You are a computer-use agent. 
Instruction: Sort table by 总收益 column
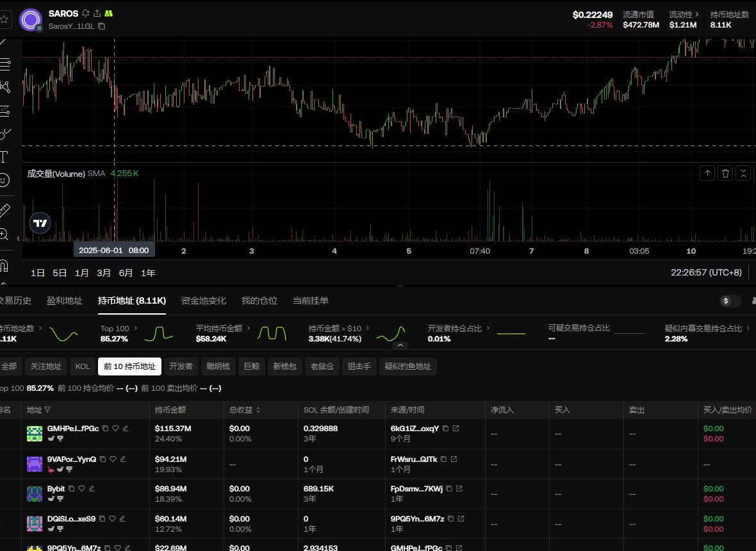[x=258, y=410]
